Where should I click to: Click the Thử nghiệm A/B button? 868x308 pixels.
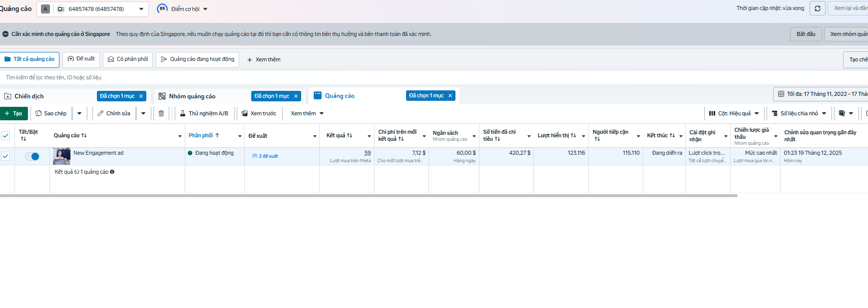[204, 113]
